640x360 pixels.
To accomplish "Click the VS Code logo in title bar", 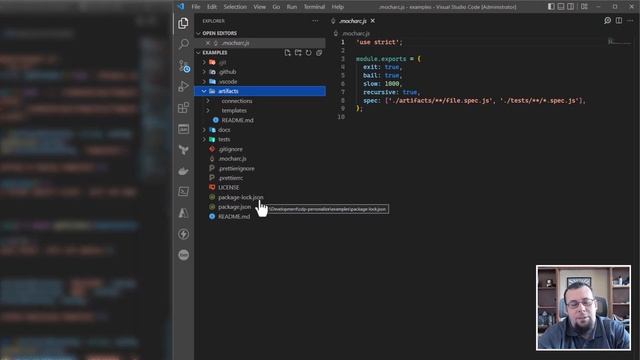I will pyautogui.click(x=180, y=7).
